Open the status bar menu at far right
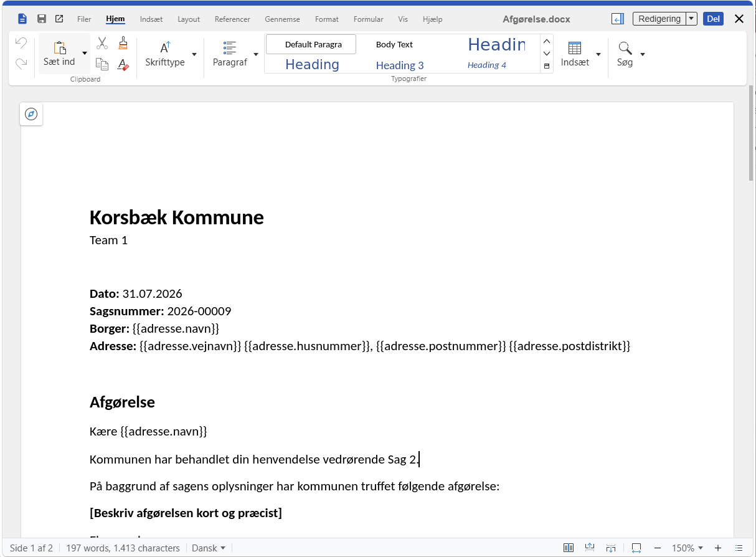The width and height of the screenshot is (756, 557). 739,548
